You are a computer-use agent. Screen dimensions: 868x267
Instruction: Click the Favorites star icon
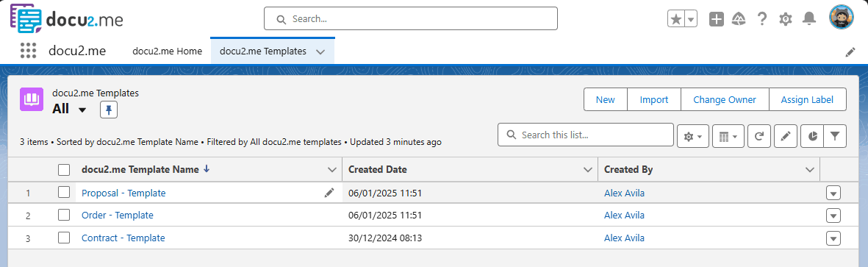[x=676, y=19]
